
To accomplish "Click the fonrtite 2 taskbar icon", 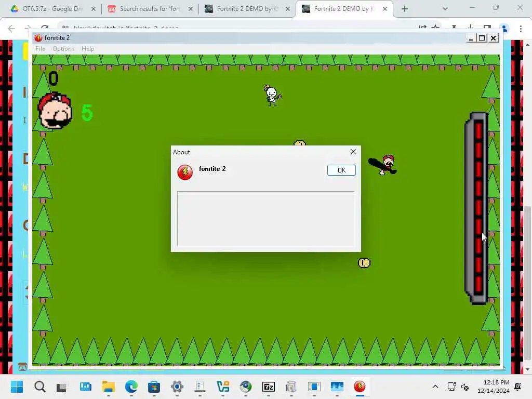I will [x=360, y=387].
